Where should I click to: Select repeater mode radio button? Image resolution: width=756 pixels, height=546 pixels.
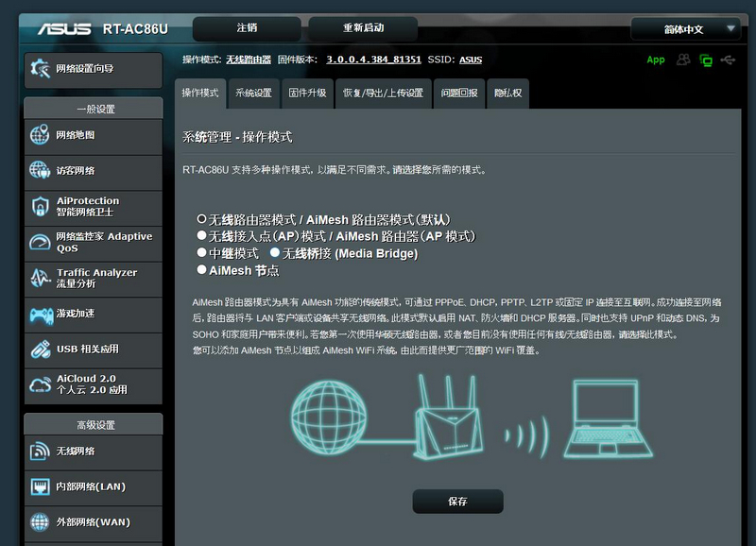pyautogui.click(x=201, y=252)
